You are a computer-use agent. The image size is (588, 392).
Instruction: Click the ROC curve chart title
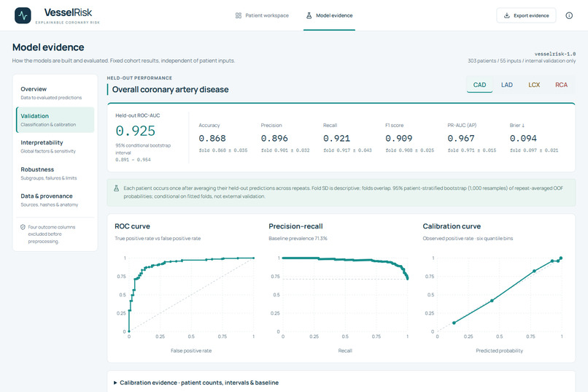coord(132,226)
